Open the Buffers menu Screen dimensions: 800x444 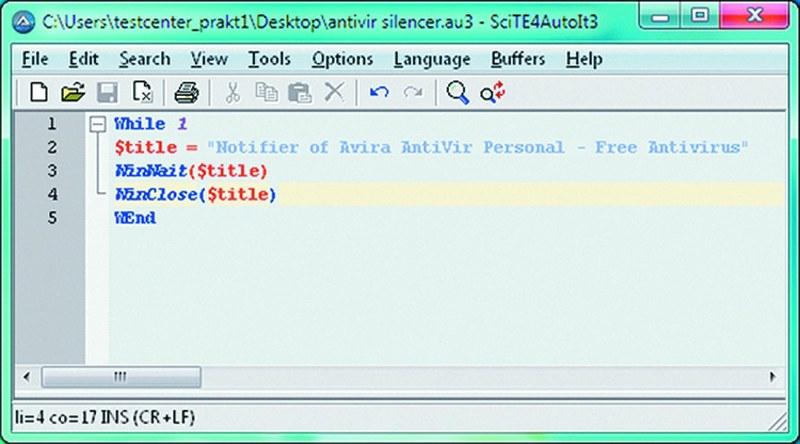[x=518, y=59]
